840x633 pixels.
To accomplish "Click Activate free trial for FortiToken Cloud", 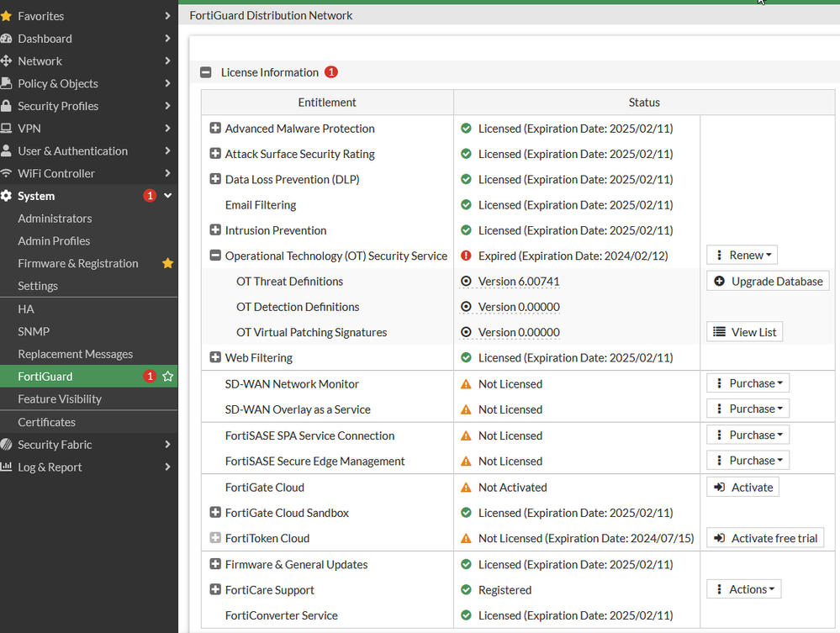I will [x=765, y=538].
